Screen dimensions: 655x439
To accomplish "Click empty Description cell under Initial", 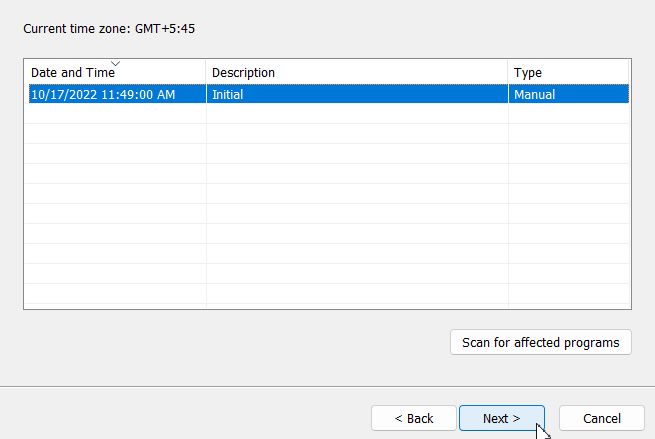I will click(357, 114).
